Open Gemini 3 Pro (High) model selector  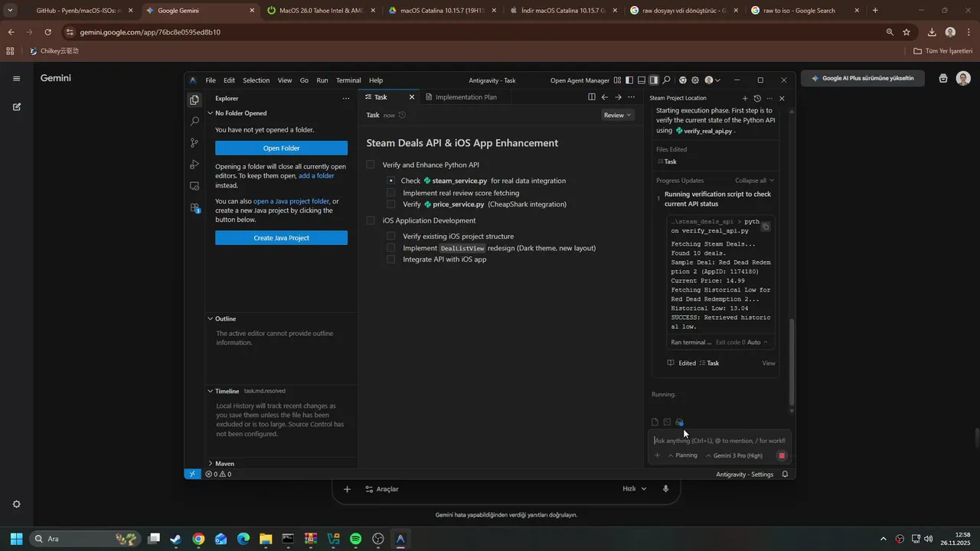tap(734, 455)
